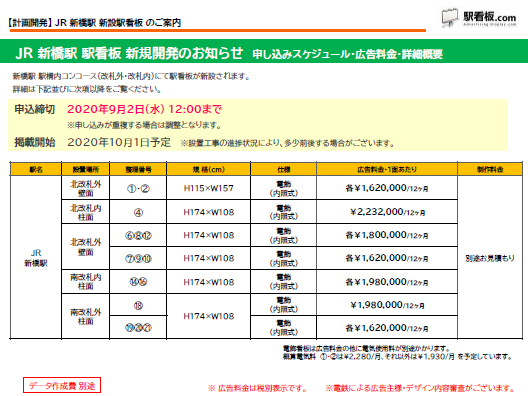The image size is (528, 396).
Task: Click the note ※ 広告料金は税別表示です
Action: [x=257, y=388]
